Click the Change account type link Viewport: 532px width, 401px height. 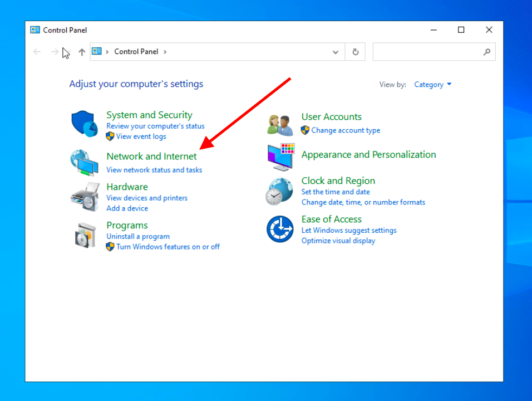[346, 130]
